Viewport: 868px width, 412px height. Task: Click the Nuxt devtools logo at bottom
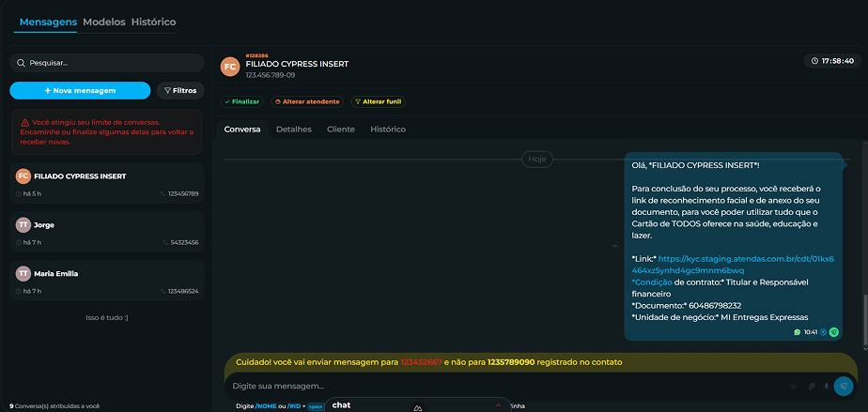(418, 407)
